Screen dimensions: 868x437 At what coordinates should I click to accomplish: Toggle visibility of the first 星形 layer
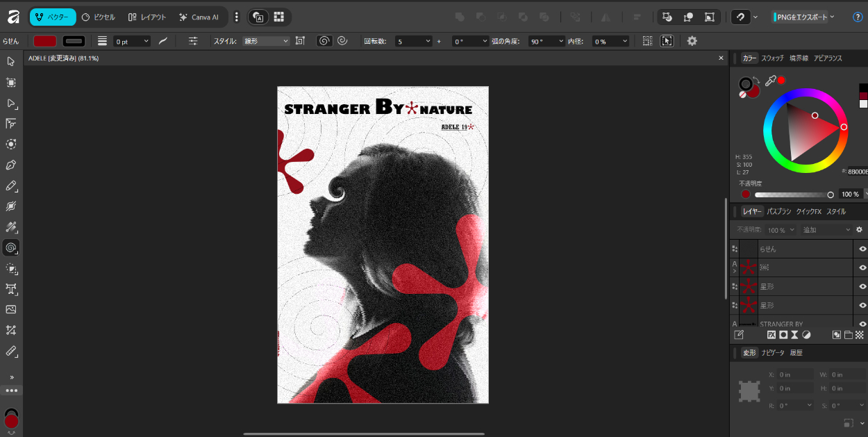pos(862,286)
